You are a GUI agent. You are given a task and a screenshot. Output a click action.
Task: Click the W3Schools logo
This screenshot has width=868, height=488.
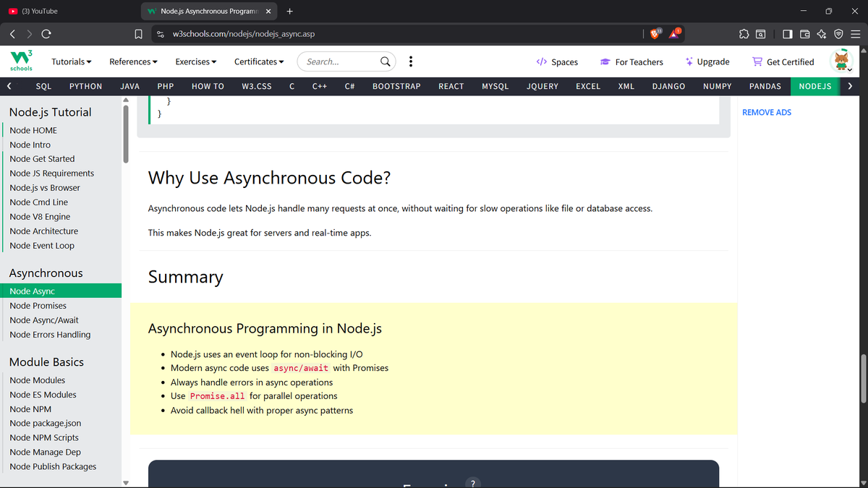click(x=20, y=61)
